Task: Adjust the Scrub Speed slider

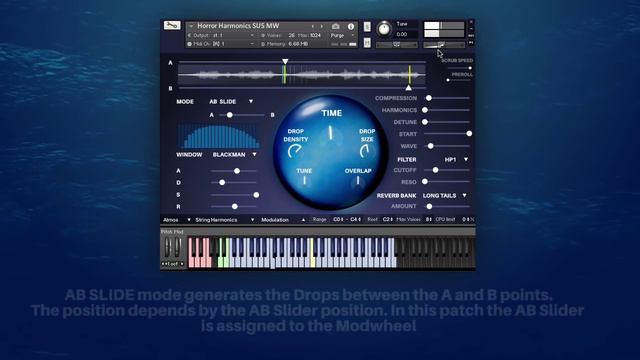Action: pos(459,68)
